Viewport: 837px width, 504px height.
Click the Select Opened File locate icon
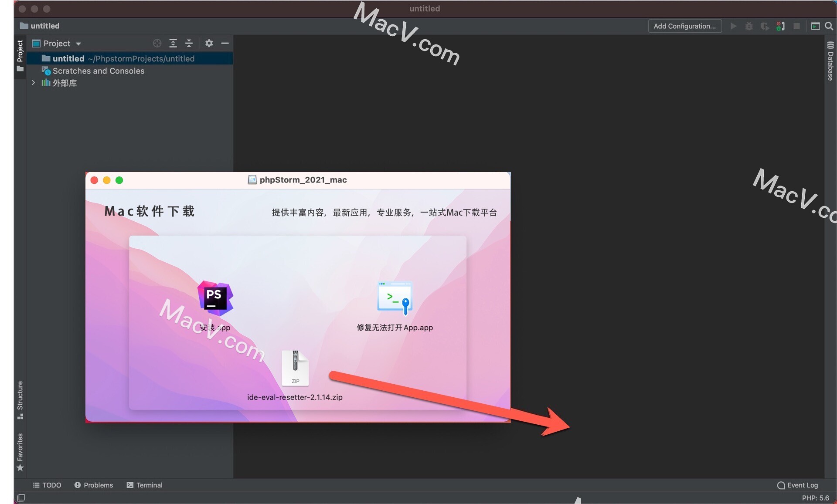click(x=157, y=43)
